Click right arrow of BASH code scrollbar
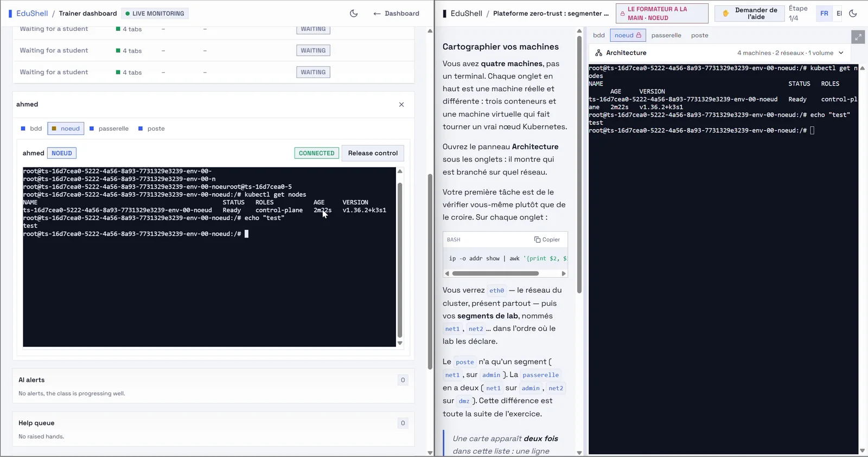This screenshot has height=457, width=868. [564, 274]
